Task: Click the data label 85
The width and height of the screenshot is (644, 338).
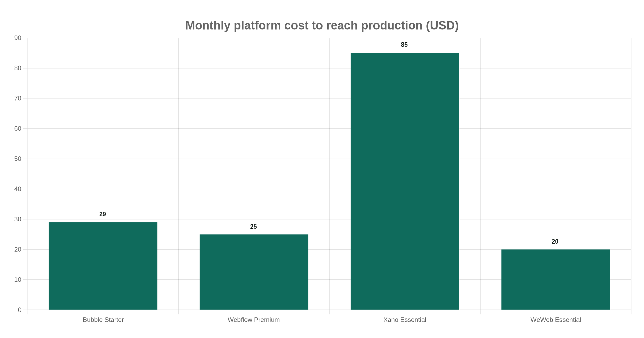Action: click(x=404, y=45)
